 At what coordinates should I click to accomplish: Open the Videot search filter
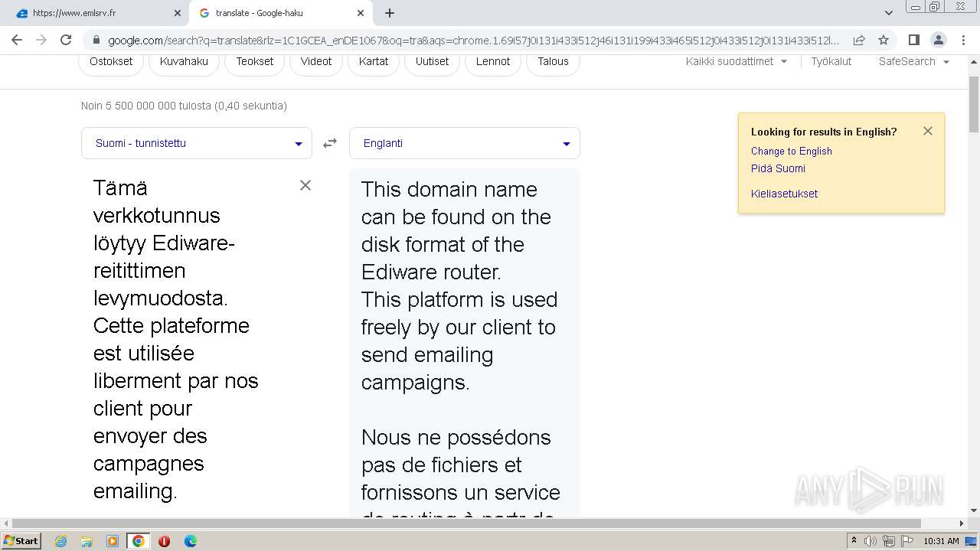(316, 62)
